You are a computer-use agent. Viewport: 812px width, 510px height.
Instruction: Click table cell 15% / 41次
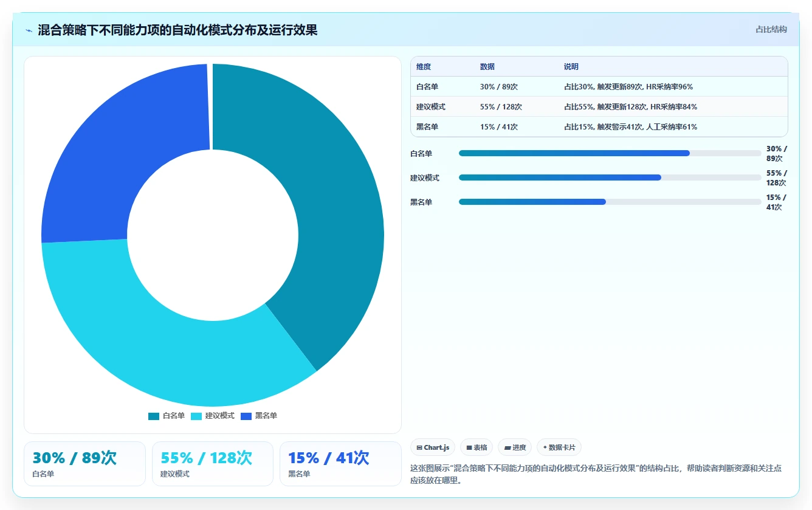[498, 127]
